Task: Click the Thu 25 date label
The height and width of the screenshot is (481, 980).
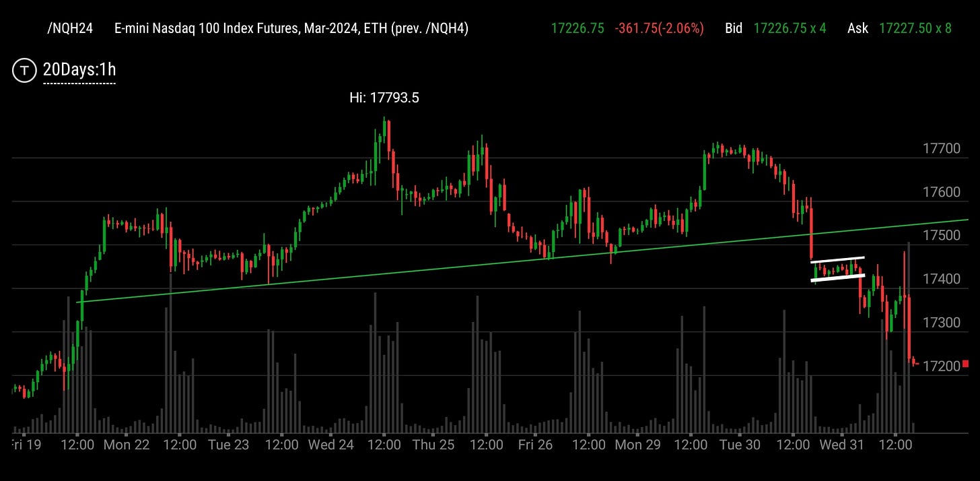Action: click(433, 445)
